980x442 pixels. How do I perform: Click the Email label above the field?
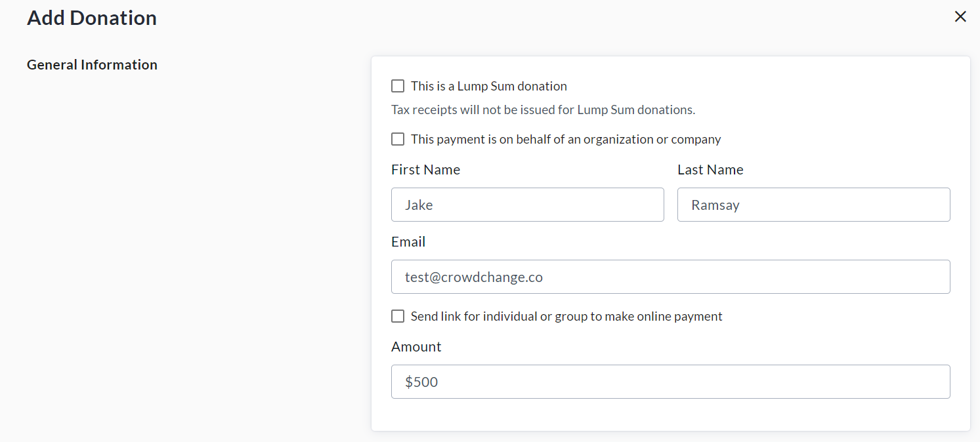tap(408, 242)
